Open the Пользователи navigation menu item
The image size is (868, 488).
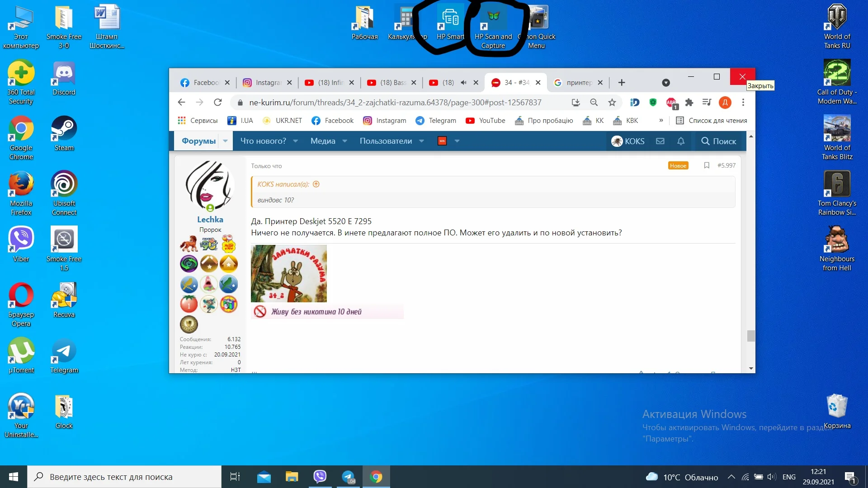(x=386, y=141)
